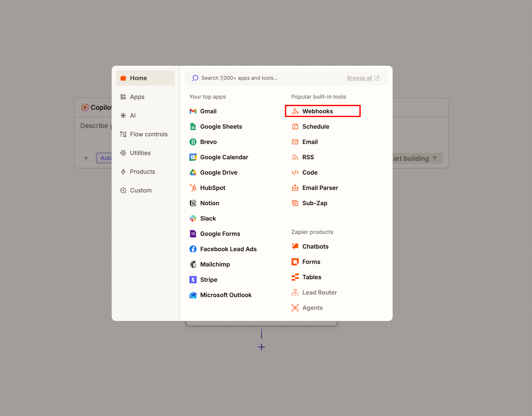Image resolution: width=532 pixels, height=416 pixels.
Task: Choose the Lead Router label
Action: (x=319, y=292)
